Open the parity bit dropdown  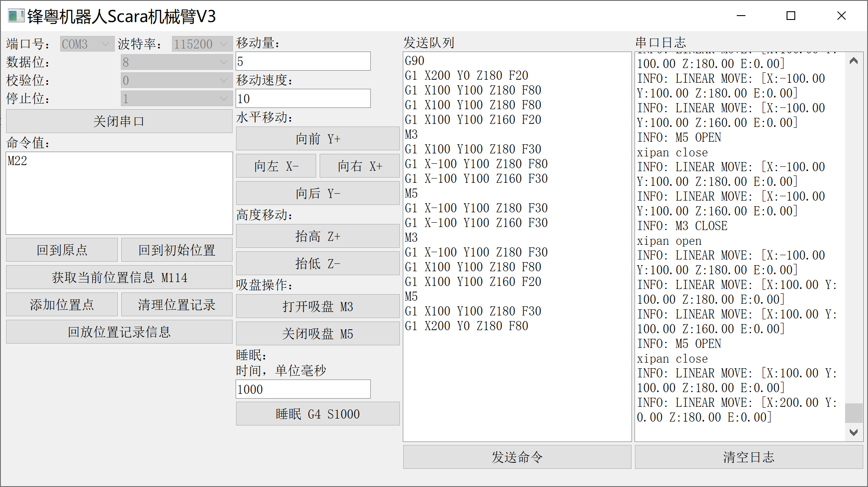[x=176, y=81]
